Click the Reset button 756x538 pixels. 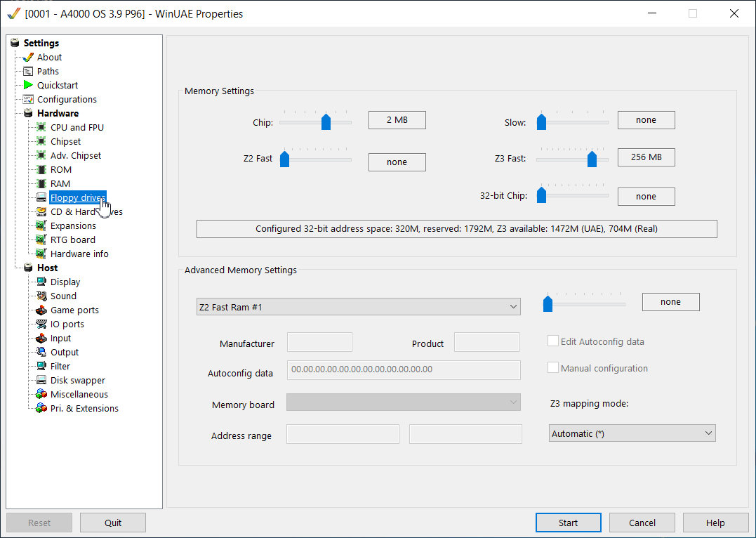click(39, 523)
